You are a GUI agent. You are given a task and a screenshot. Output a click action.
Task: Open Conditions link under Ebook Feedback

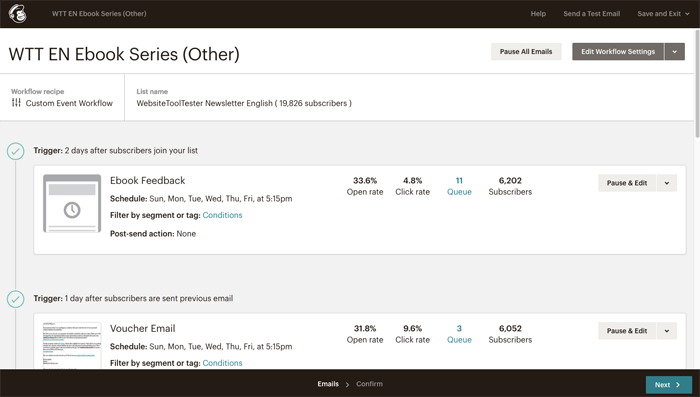tap(222, 215)
